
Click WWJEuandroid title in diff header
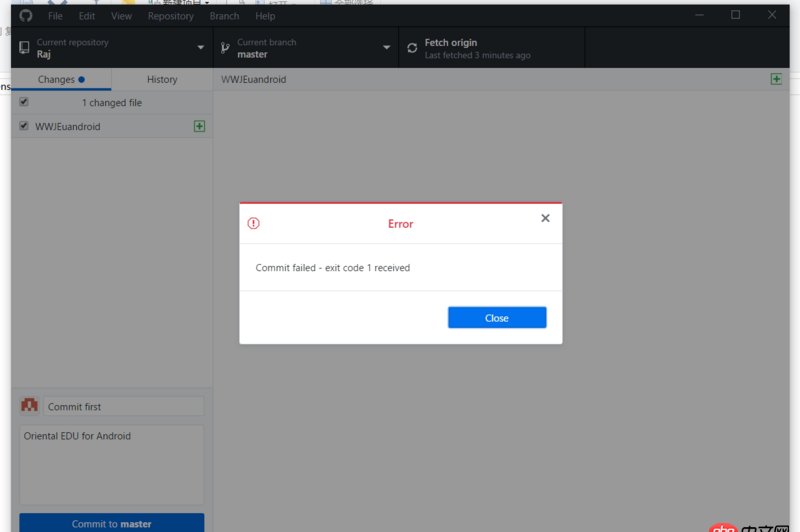click(254, 80)
